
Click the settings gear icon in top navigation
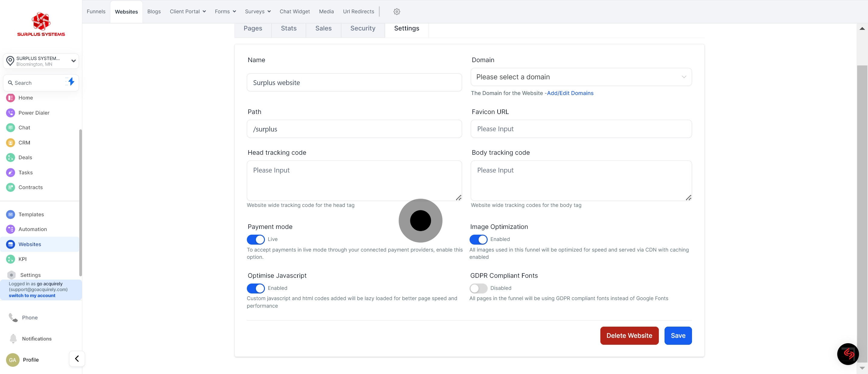point(397,11)
